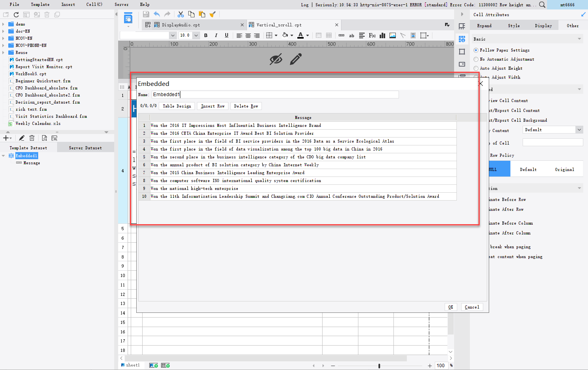
Task: Open the cell formula editor icon
Action: [x=372, y=35]
